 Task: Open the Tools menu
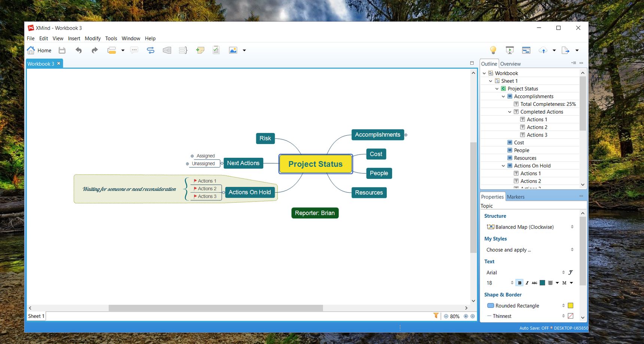[111, 39]
